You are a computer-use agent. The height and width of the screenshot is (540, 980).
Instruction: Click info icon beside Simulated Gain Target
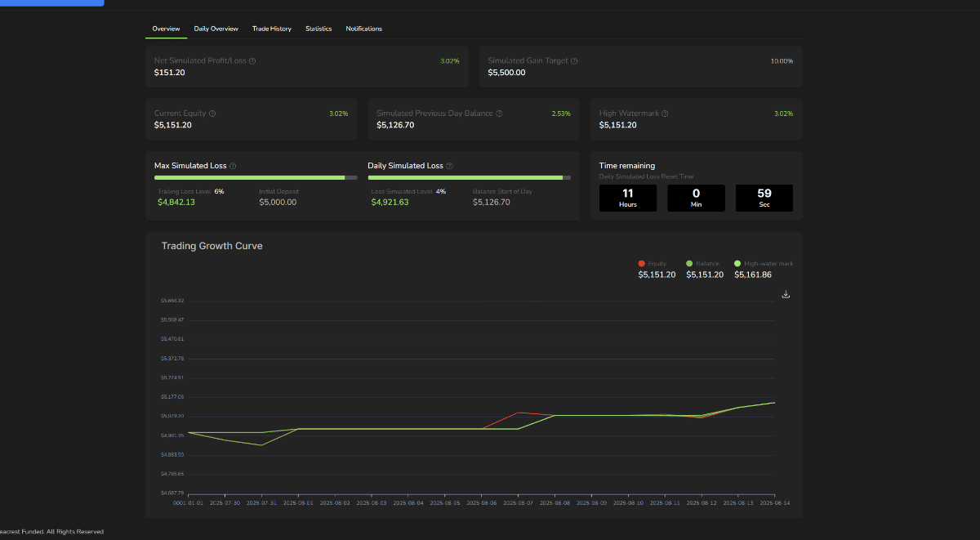pyautogui.click(x=574, y=61)
